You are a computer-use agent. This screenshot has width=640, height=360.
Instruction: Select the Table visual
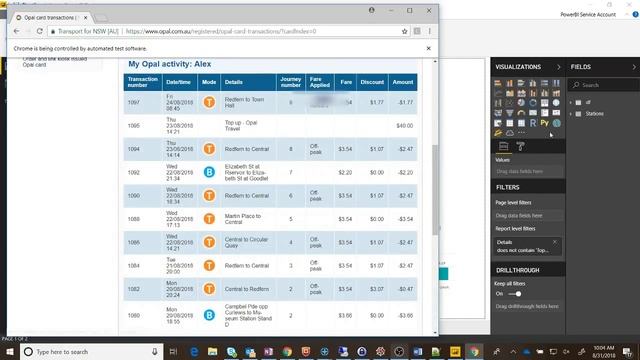[510, 123]
